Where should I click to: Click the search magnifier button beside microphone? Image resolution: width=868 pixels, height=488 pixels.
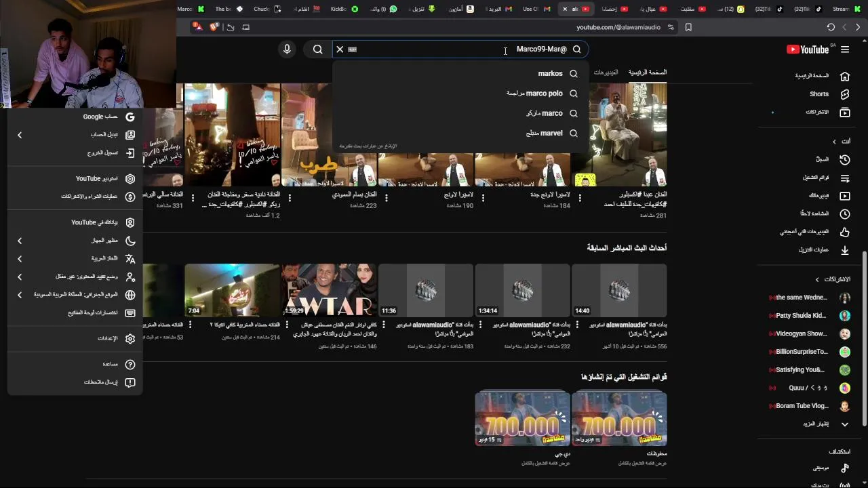(x=317, y=49)
